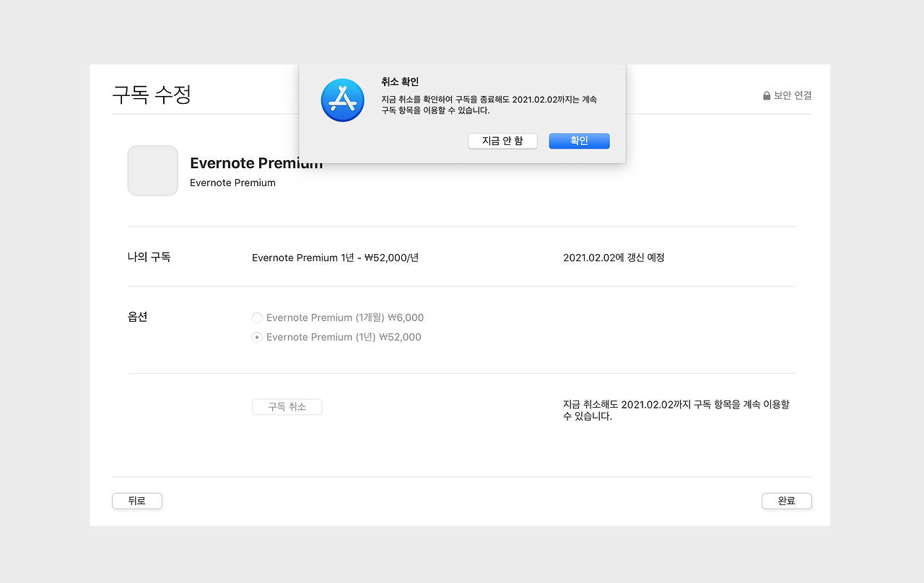924x583 pixels.
Task: Click the 2021.02.02에 갱신 예정 renewal text
Action: [614, 258]
